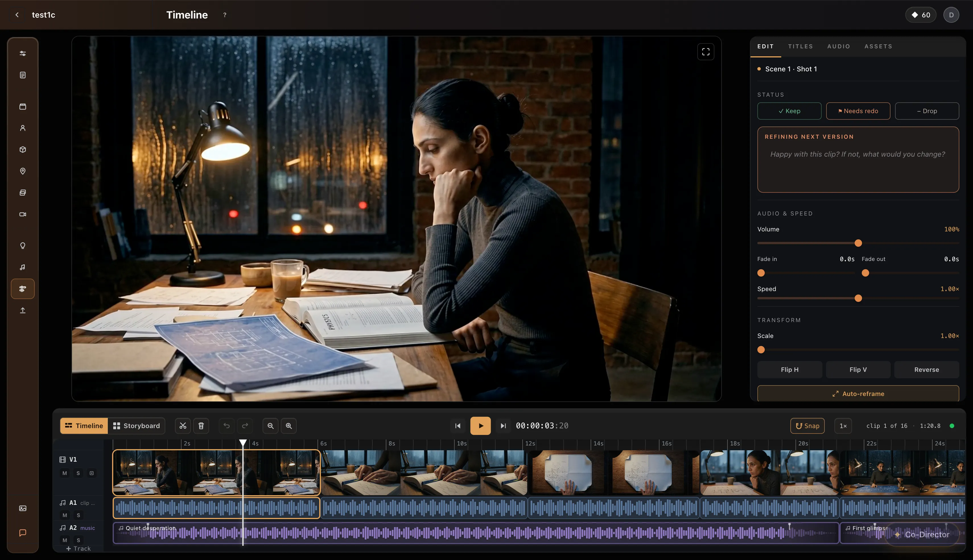Switch to the TITLES tab
The height and width of the screenshot is (560, 973).
pos(800,46)
